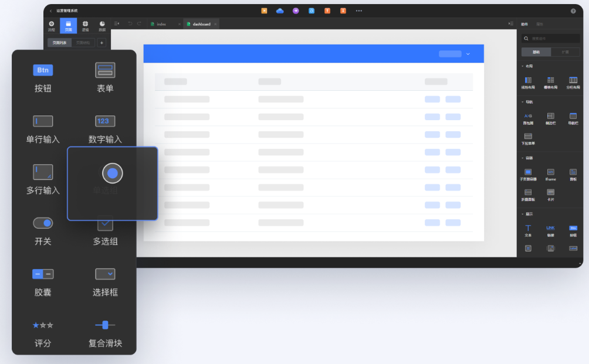Click the blue refresh icon in top bar
589x364 pixels.
312,11
